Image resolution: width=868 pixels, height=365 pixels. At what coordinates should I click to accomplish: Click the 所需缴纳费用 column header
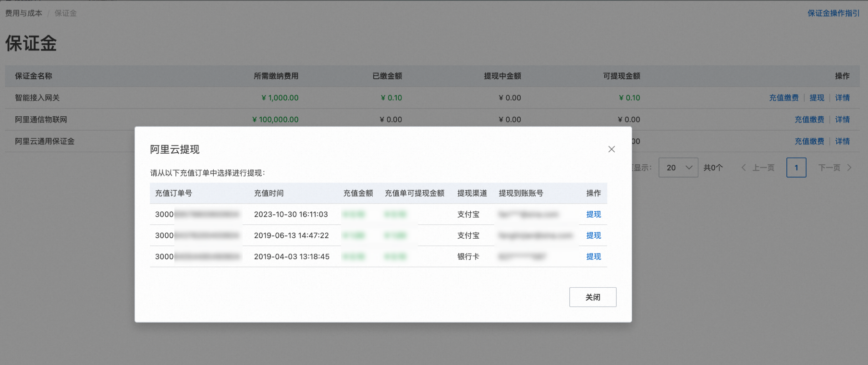click(276, 76)
